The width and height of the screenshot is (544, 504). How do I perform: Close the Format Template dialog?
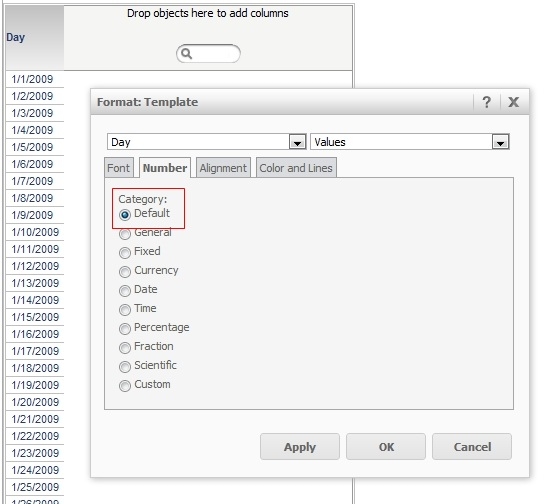[x=513, y=102]
